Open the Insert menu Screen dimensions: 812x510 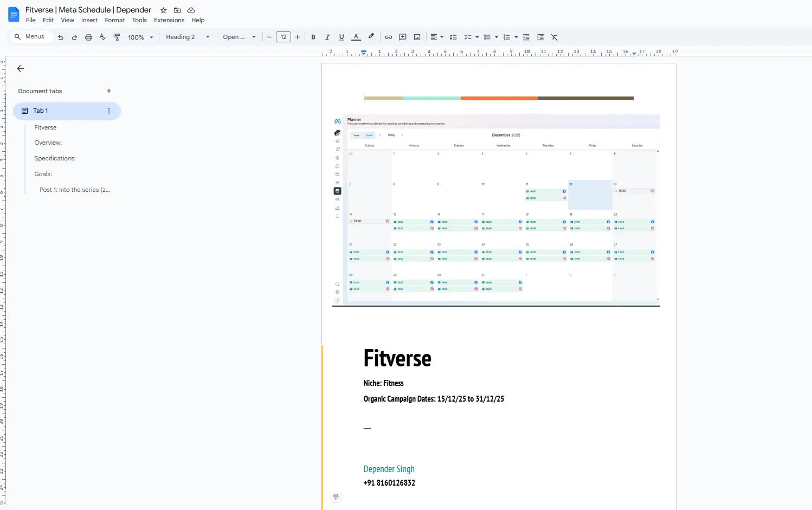point(89,20)
